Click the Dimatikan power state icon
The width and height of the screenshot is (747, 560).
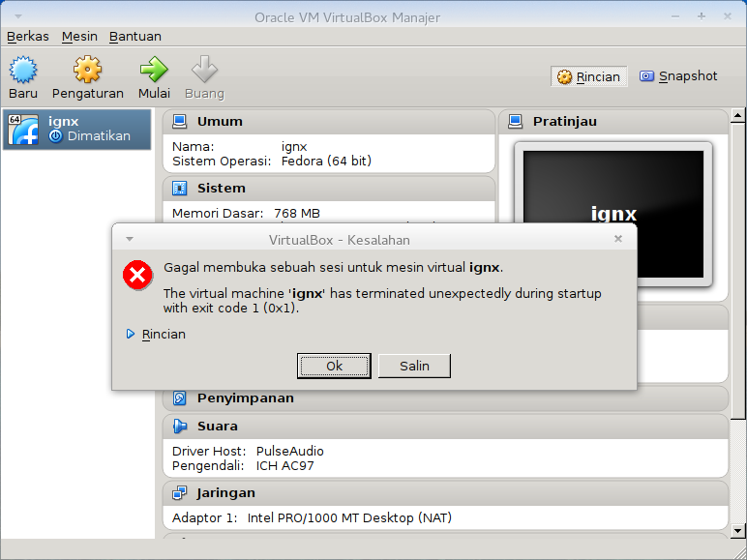tap(56, 136)
